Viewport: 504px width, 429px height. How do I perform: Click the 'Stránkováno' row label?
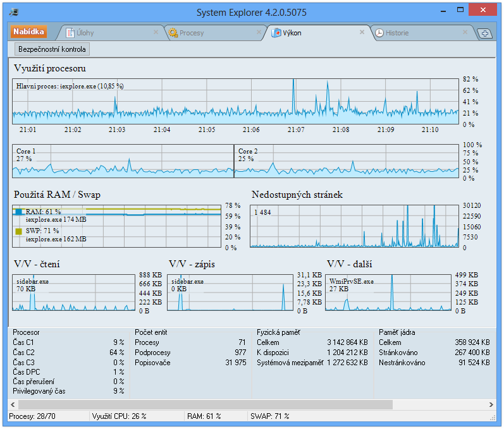[x=398, y=353]
